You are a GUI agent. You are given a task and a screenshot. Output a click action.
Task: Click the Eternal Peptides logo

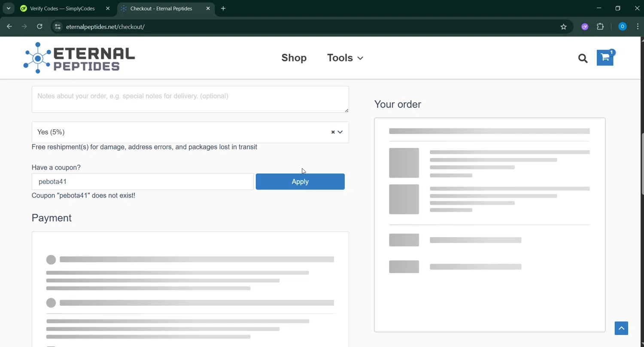point(79,58)
